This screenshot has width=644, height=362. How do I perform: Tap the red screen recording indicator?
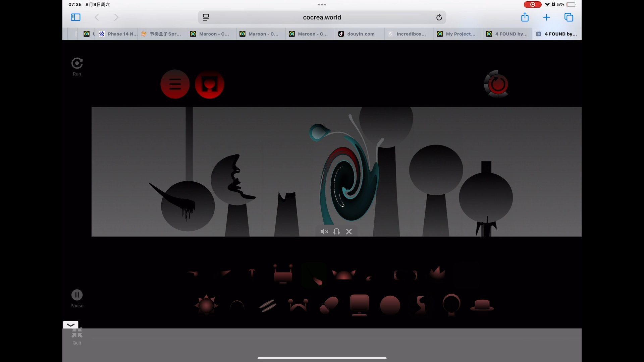click(x=532, y=4)
